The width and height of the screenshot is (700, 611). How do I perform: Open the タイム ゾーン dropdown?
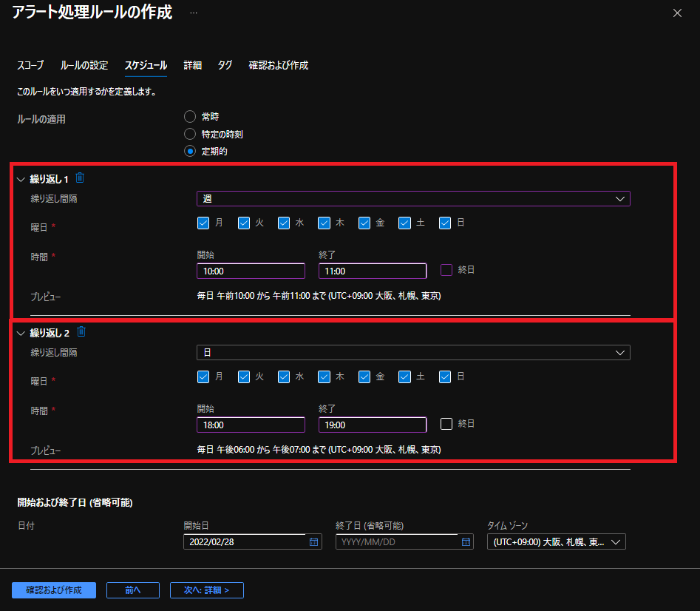coord(556,542)
